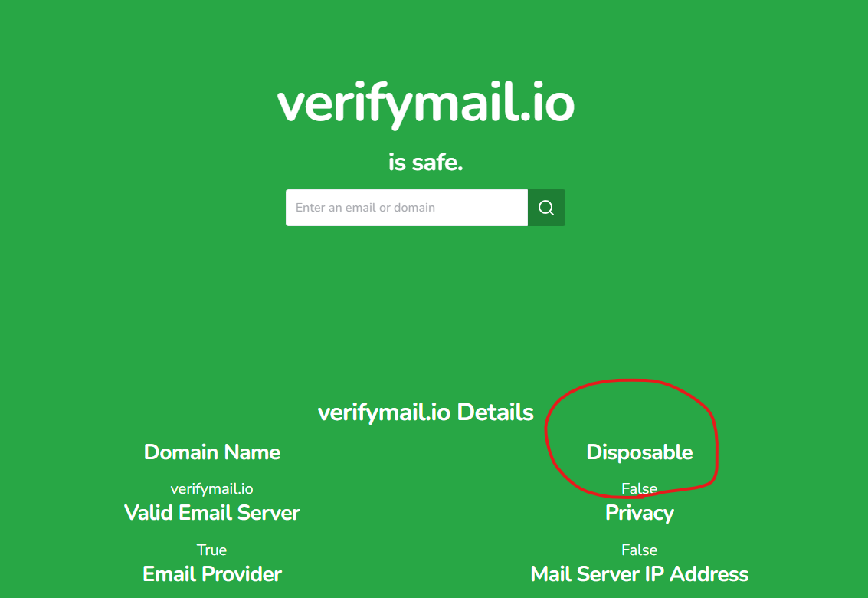Click the False value under Disposable
Viewport: 868px width, 598px height.
pos(640,488)
